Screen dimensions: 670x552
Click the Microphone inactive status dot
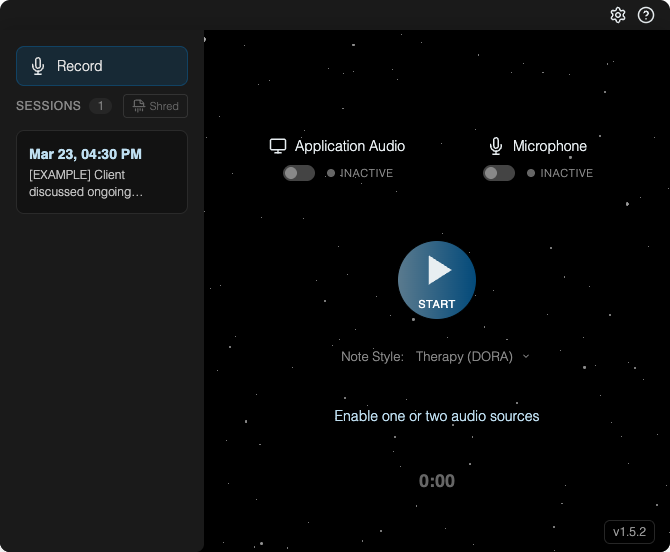coord(531,173)
